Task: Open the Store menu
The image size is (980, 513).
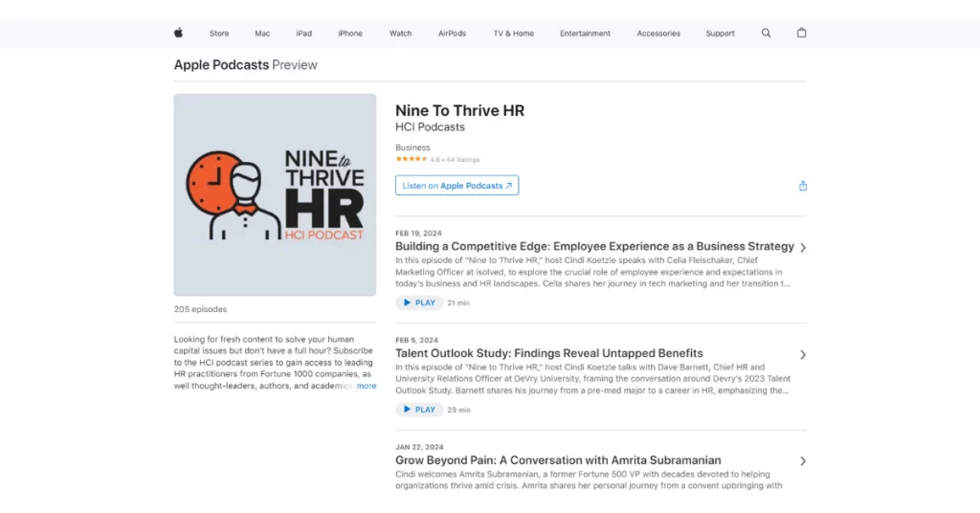Action: [x=219, y=33]
